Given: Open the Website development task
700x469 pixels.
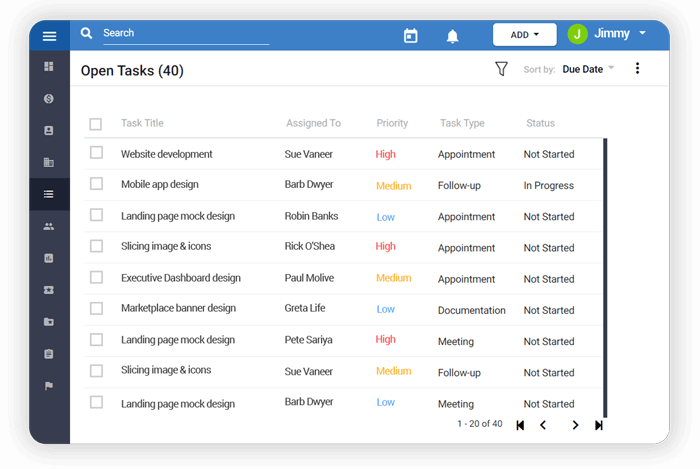Looking at the screenshot, I should [x=167, y=154].
